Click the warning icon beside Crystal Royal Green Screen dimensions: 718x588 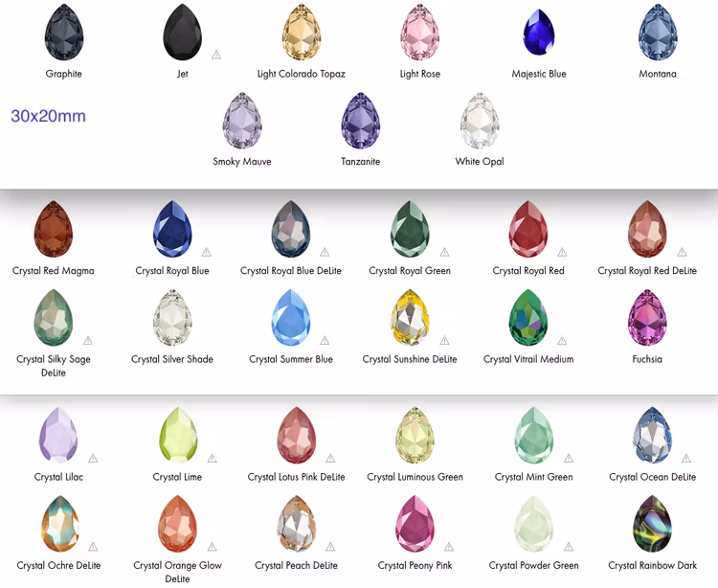[x=444, y=252]
